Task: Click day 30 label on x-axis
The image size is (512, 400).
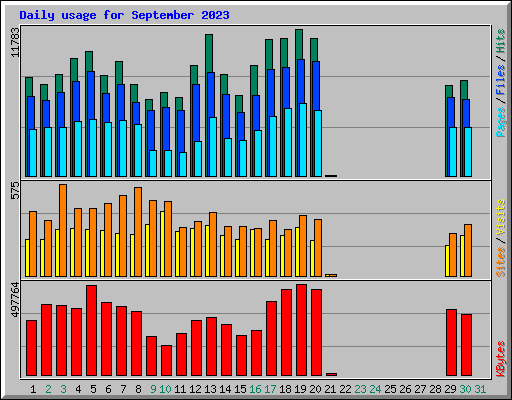Action: pos(465,389)
